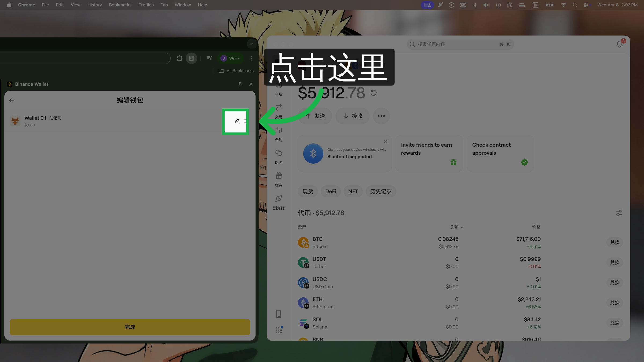Open Control Center in menu bar
This screenshot has width=644, height=362.
pyautogui.click(x=586, y=5)
